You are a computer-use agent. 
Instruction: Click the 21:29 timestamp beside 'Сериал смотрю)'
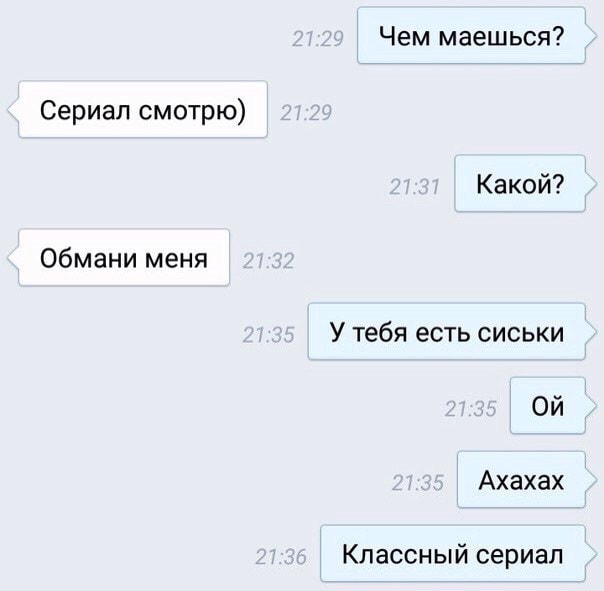coord(306,113)
